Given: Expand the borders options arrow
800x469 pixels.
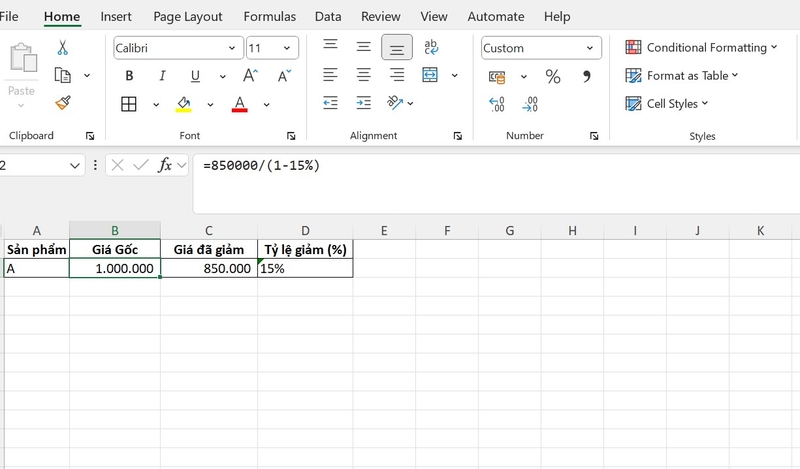Looking at the screenshot, I should [156, 105].
